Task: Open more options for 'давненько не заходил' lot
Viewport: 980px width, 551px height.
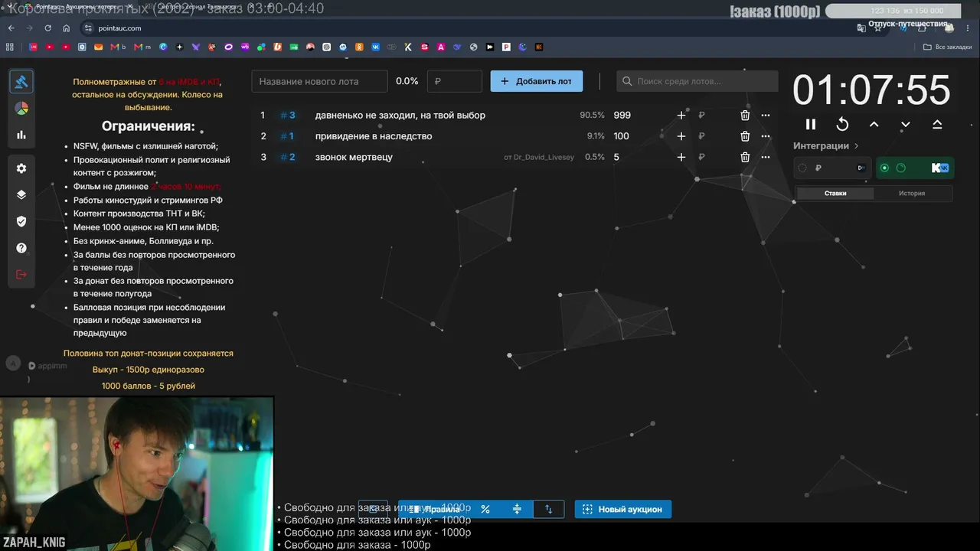Action: pos(766,116)
